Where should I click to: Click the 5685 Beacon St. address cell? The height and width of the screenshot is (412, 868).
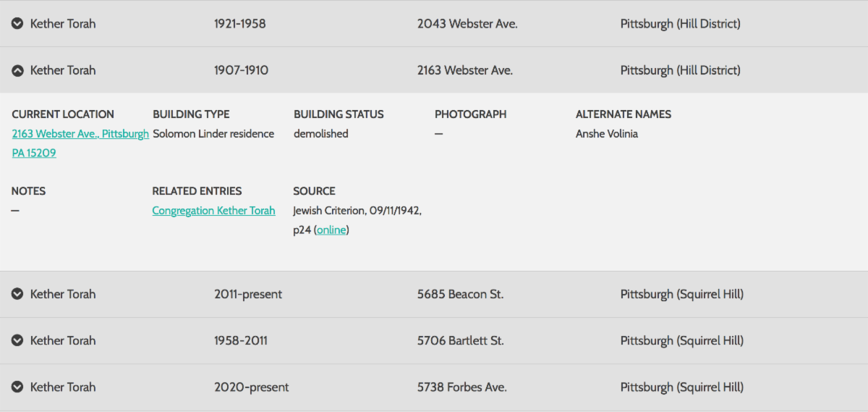(x=460, y=294)
